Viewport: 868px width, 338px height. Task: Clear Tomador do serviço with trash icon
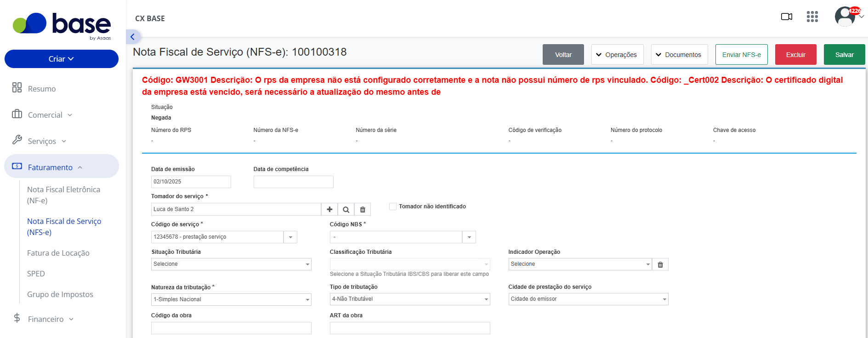click(x=363, y=209)
